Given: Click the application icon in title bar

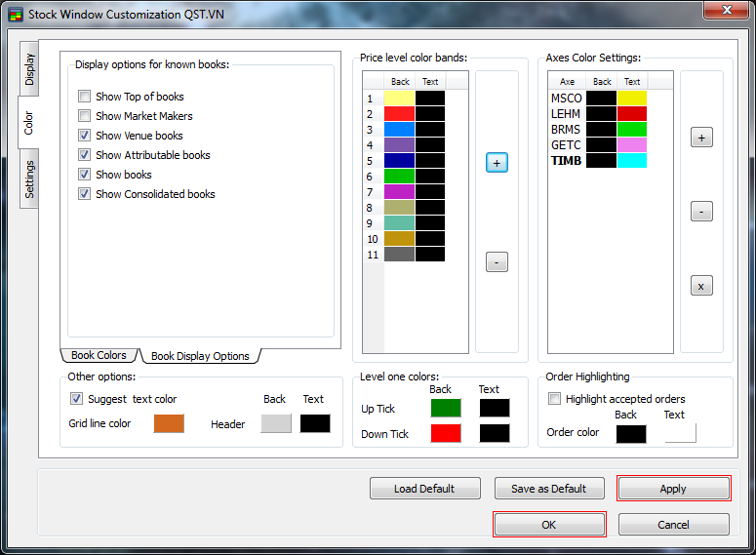Looking at the screenshot, I should (16, 14).
